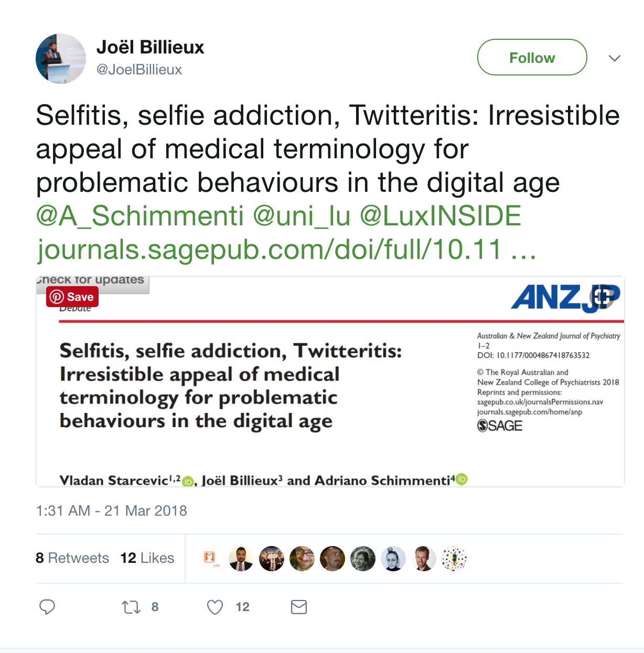
Task: Click the colorful dotted liker avatar
Action: (x=454, y=559)
